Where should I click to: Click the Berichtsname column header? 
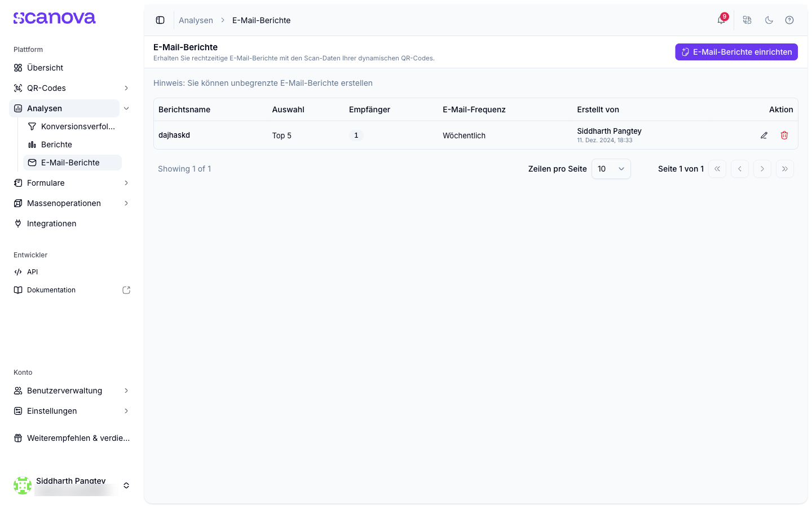click(x=184, y=110)
